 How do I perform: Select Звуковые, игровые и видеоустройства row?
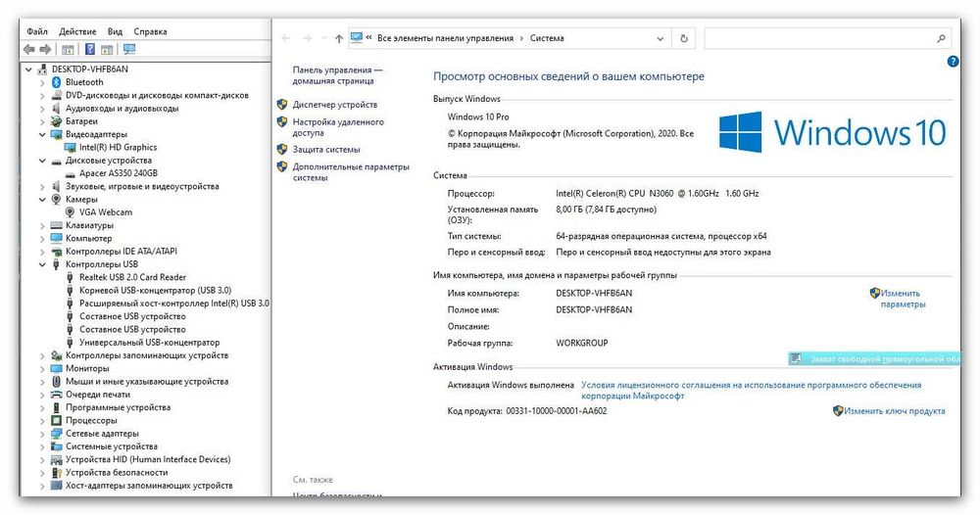(142, 186)
